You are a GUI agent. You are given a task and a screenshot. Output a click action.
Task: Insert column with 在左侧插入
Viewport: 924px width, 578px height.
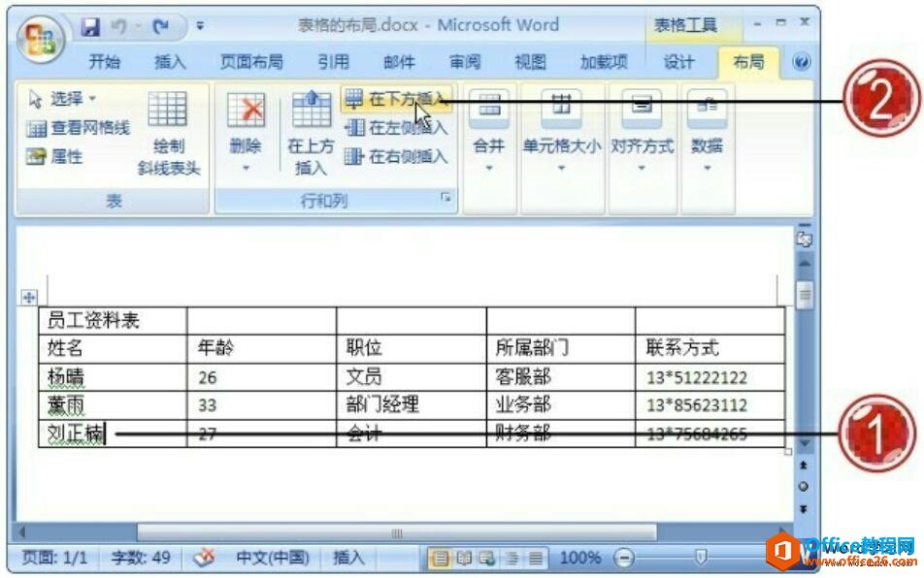(x=396, y=127)
